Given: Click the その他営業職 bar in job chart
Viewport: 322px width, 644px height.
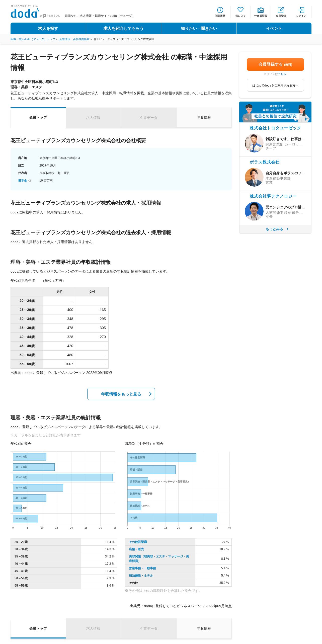Looking at the screenshot, I should [162, 457].
